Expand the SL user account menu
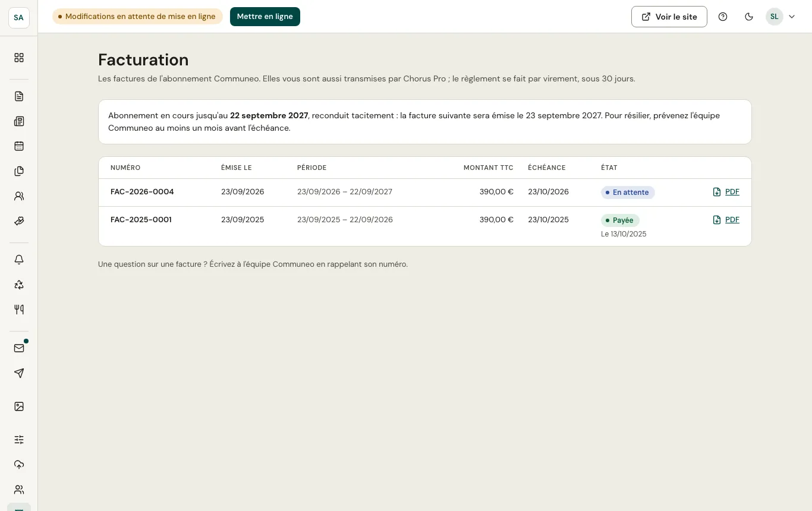Viewport: 812px width, 511px height. pyautogui.click(x=780, y=17)
